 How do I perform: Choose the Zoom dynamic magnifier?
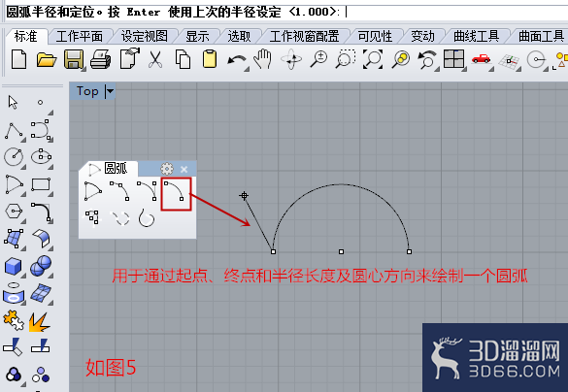click(318, 59)
